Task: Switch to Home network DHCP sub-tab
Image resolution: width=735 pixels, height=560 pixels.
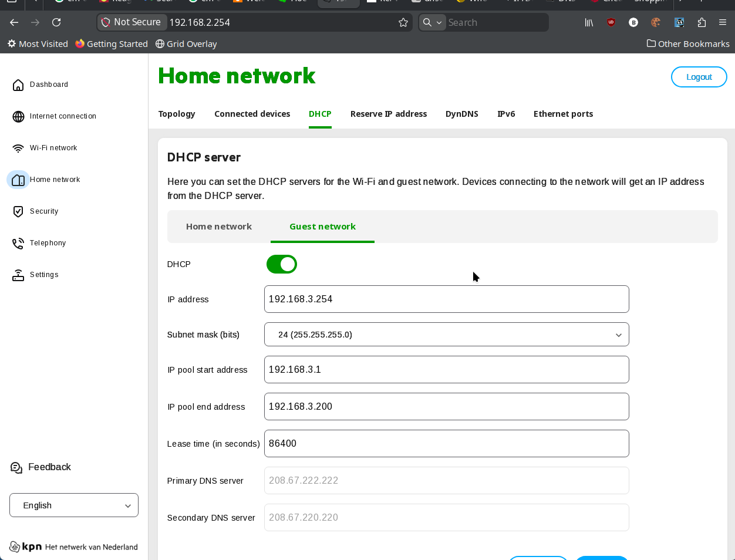Action: coord(219,227)
